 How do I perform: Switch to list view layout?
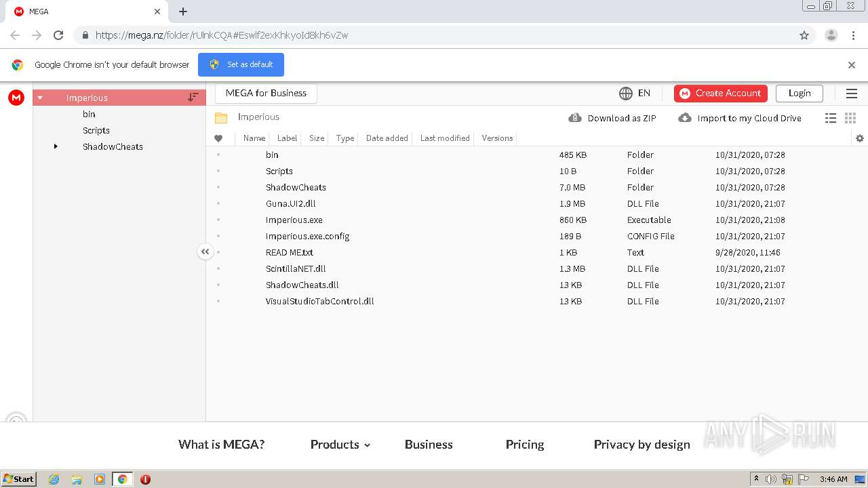(x=831, y=118)
